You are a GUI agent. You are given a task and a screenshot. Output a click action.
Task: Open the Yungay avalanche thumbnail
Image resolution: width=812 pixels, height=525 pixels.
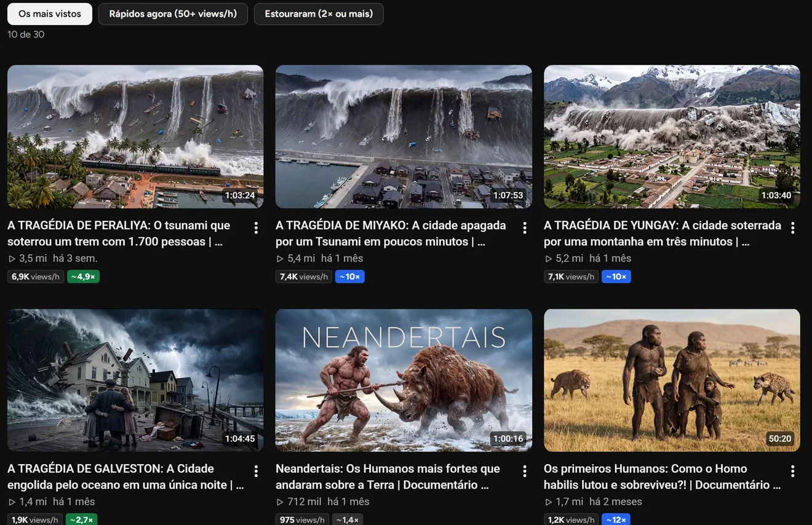pyautogui.click(x=672, y=136)
